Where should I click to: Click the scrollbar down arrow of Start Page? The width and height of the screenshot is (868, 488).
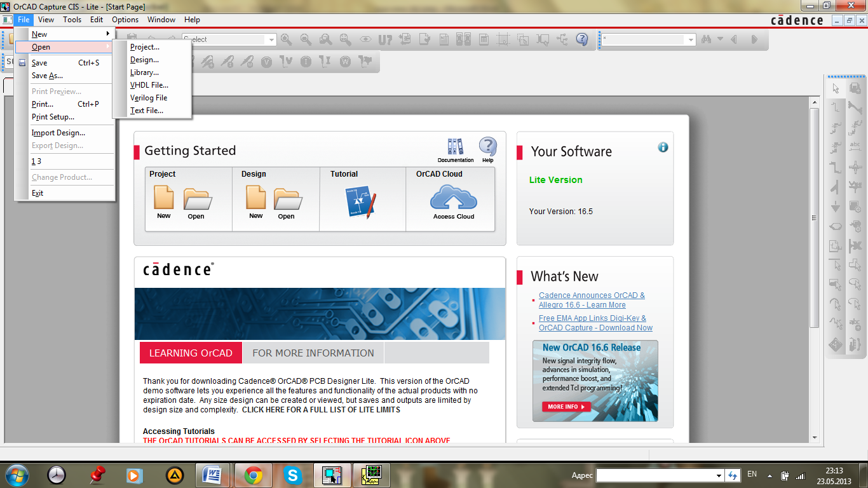tap(815, 437)
